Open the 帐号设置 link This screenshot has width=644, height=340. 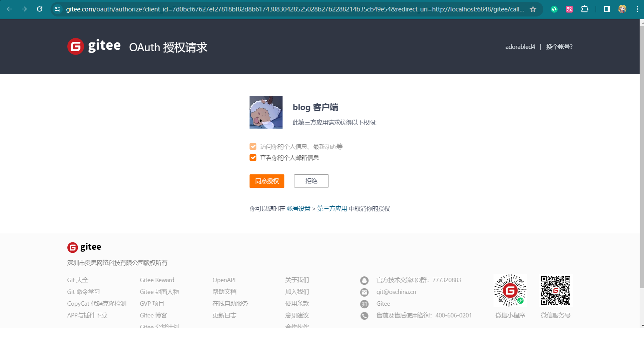coord(298,209)
